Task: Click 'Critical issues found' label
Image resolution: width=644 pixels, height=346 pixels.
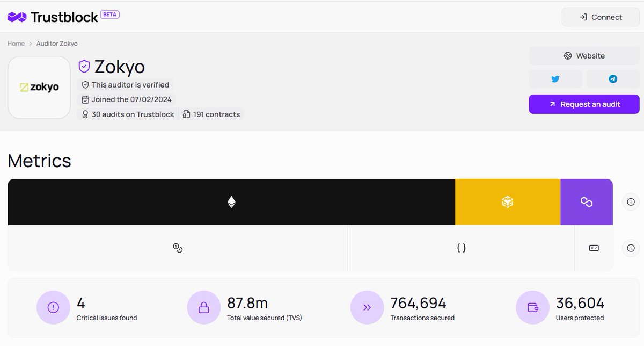Action: (x=107, y=318)
